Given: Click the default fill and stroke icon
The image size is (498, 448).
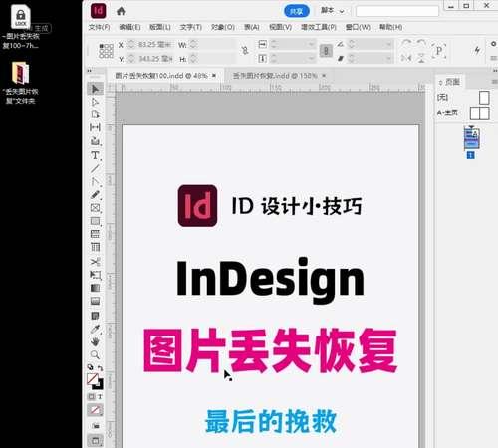Looking at the screenshot, I should coord(91,367).
